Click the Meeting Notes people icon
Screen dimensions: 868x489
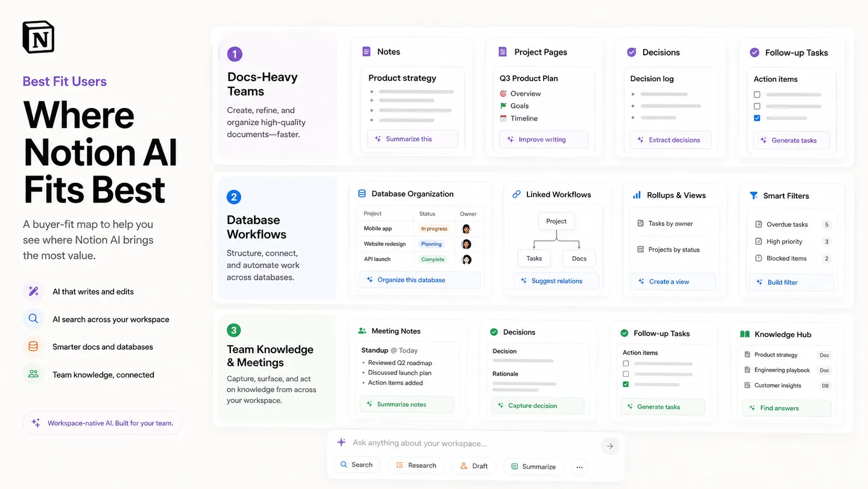[362, 331]
